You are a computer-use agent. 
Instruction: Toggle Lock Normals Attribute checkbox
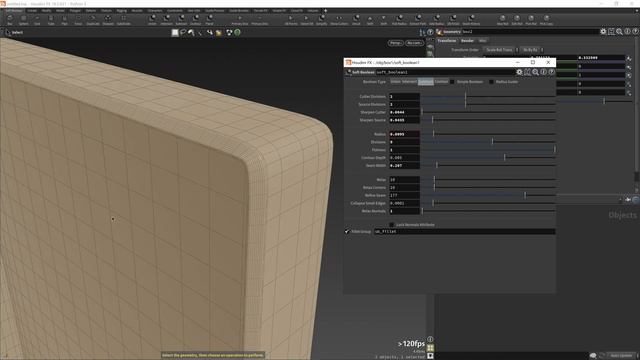[x=392, y=225]
